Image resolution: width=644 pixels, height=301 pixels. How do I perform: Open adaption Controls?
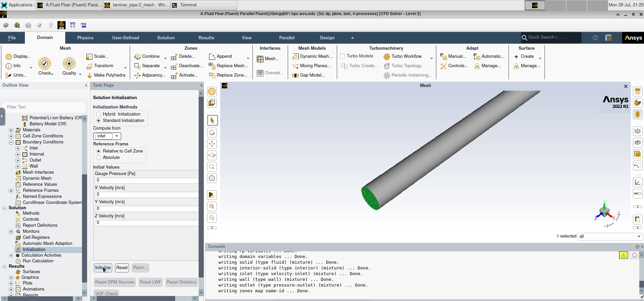454,66
